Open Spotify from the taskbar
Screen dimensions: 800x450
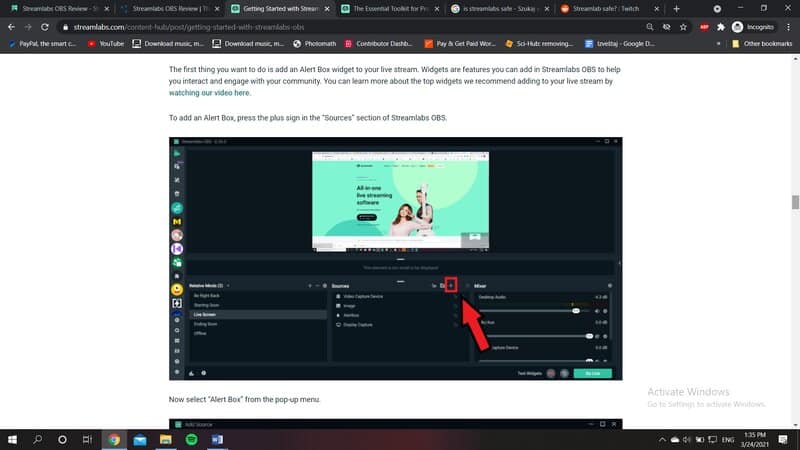tap(191, 439)
